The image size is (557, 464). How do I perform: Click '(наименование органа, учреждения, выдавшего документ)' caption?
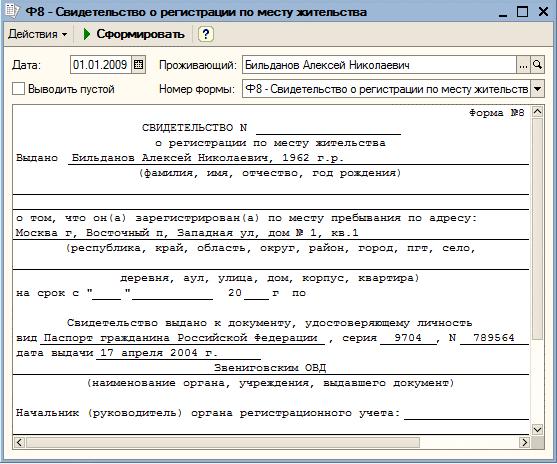(271, 383)
